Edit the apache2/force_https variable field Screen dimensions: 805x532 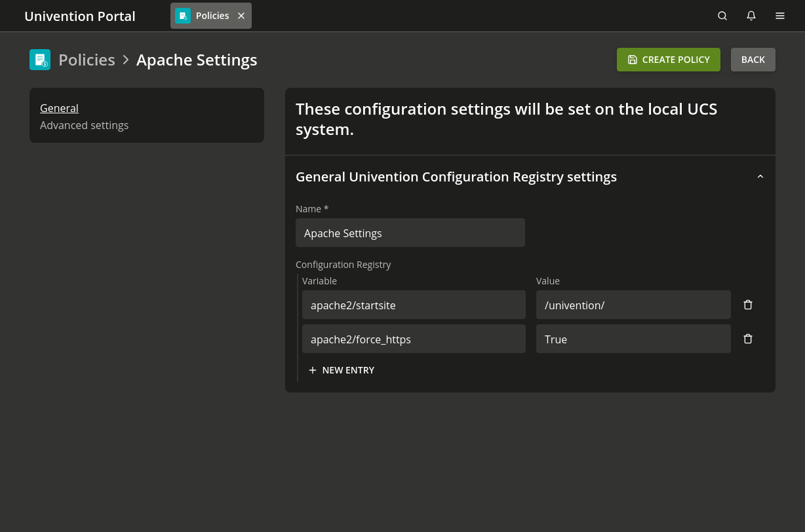tap(414, 339)
